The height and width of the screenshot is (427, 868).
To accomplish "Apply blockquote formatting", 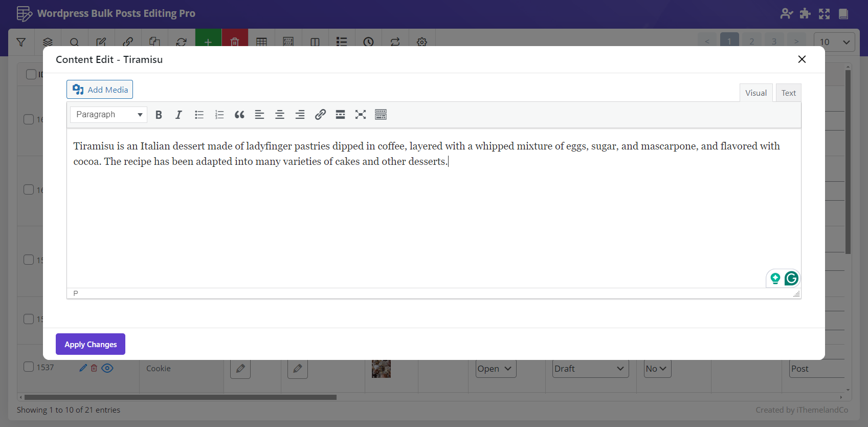I will point(239,115).
